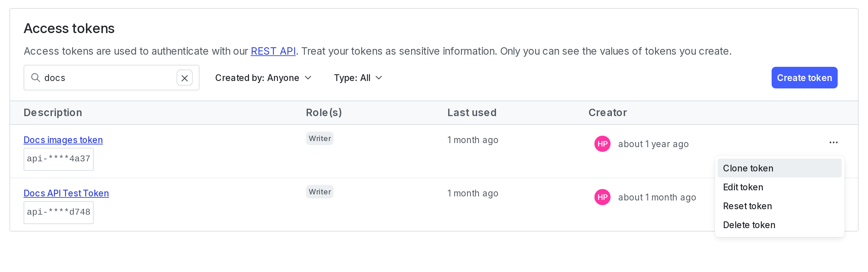The width and height of the screenshot is (868, 272).
Task: Click the HP avatar for Docs images token
Action: point(602,143)
